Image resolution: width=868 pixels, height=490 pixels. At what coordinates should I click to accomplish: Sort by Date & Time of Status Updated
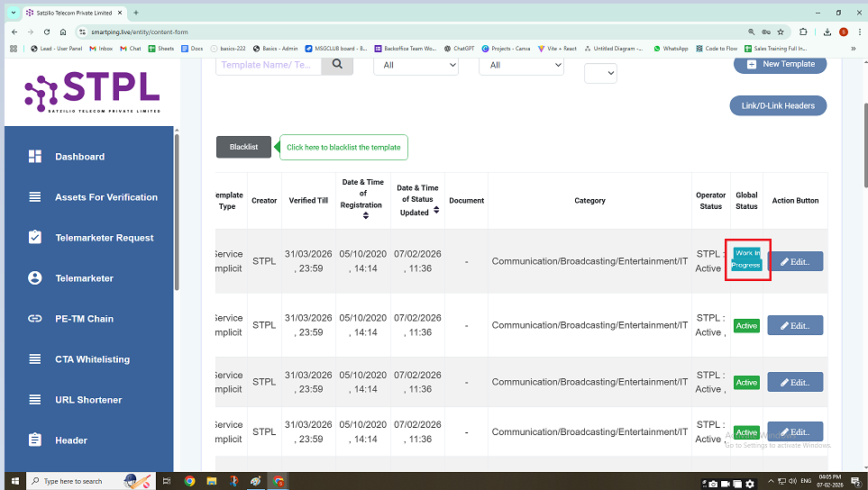coord(436,210)
